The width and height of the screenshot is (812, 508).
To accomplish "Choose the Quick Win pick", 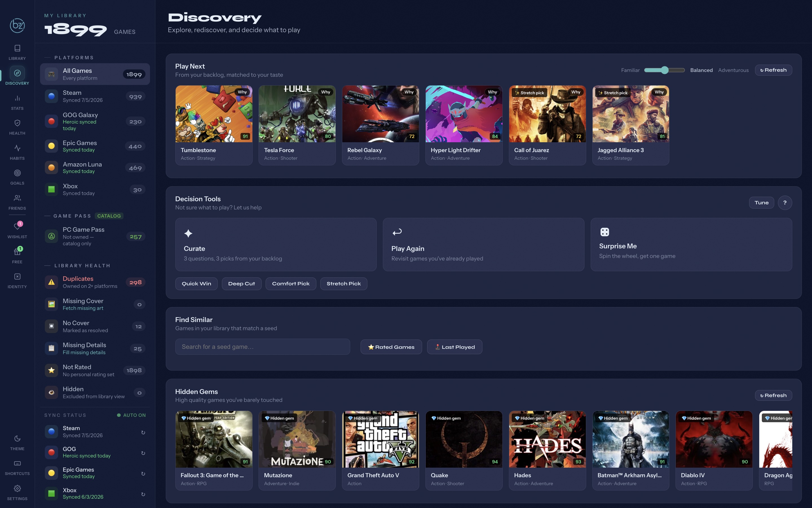I will pos(196,284).
